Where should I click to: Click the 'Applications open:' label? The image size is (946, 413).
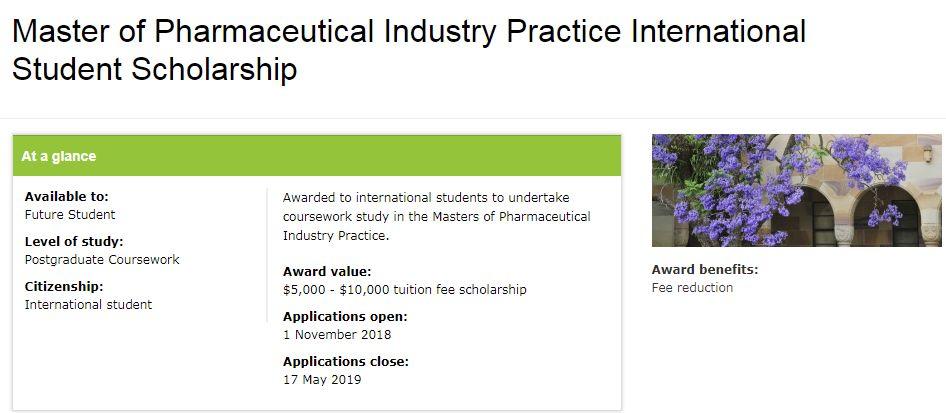tap(345, 317)
